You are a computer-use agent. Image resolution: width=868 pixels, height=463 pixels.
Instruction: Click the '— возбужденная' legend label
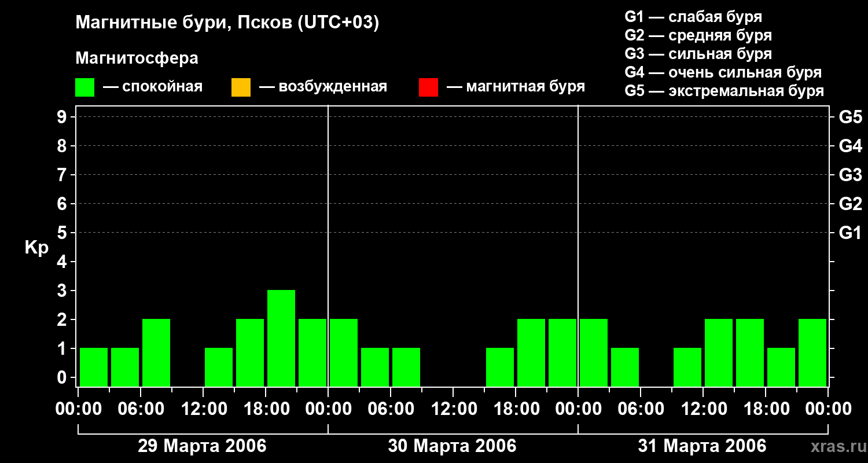click(x=323, y=87)
